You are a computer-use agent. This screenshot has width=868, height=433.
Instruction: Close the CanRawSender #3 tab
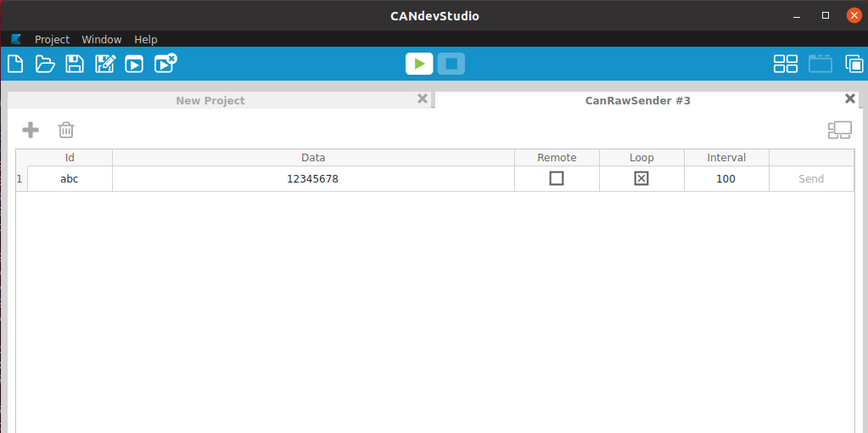coord(850,98)
